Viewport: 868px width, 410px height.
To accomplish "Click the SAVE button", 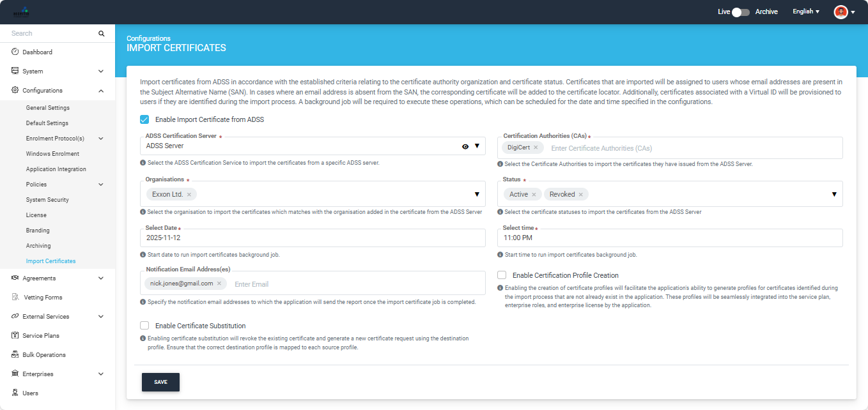I will pyautogui.click(x=160, y=382).
